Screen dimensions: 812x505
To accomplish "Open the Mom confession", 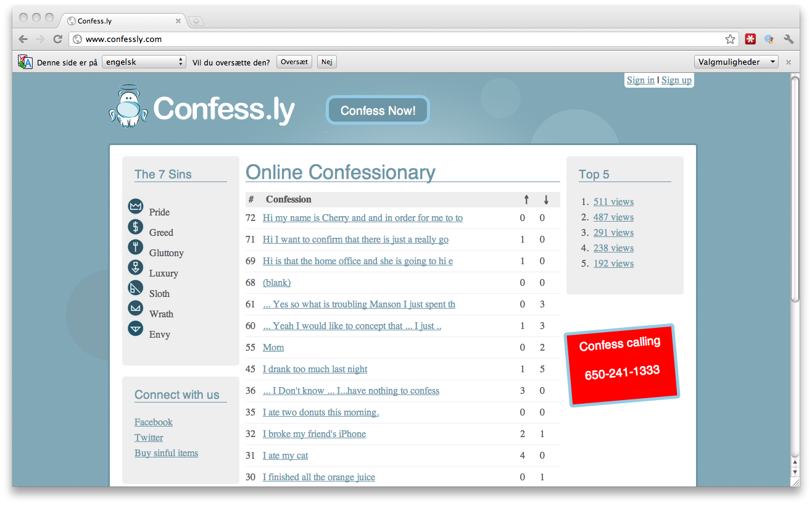I will (x=273, y=348).
